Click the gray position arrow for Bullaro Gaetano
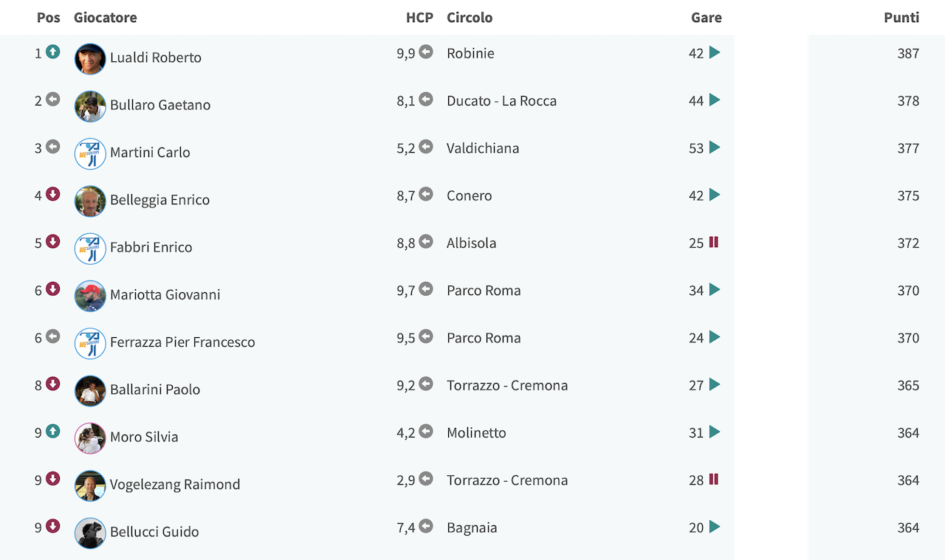This screenshot has height=560, width=945. (52, 99)
